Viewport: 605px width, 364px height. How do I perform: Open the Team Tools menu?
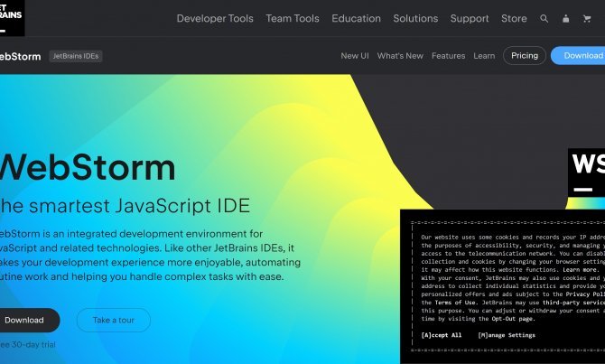click(x=293, y=19)
